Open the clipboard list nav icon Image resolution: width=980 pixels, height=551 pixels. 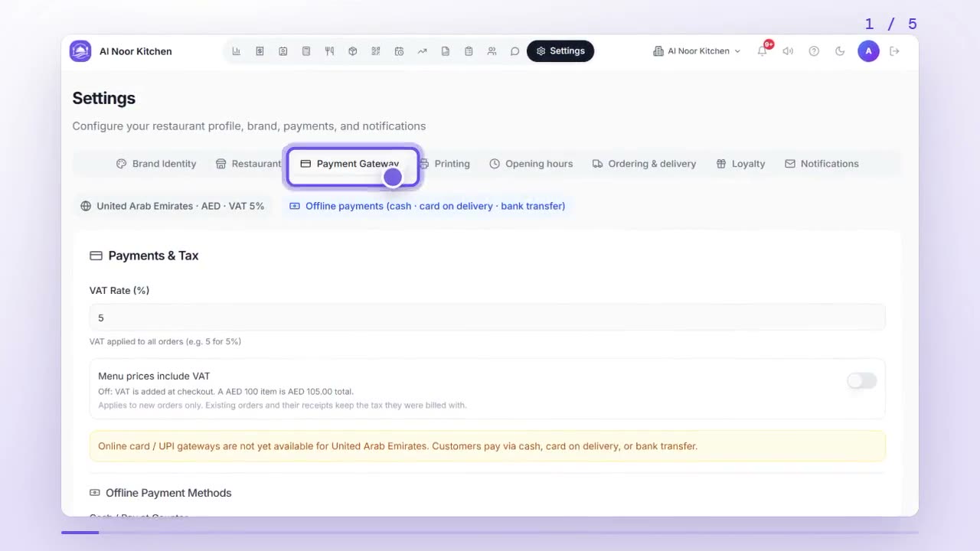[469, 51]
